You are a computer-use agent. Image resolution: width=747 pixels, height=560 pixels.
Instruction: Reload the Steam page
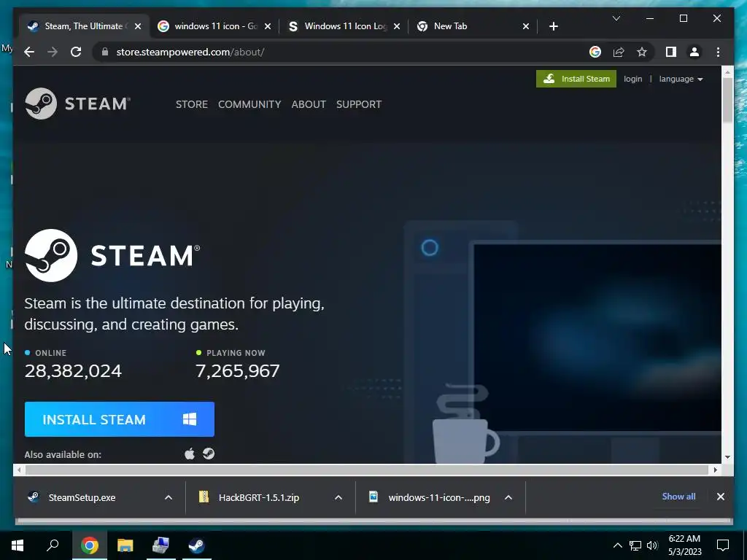coord(76,52)
